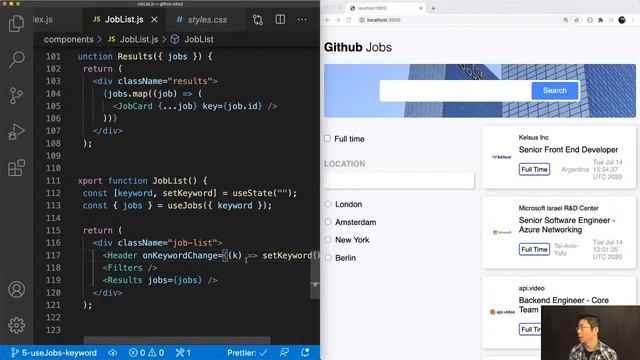Open the browser profile avatar
This screenshot has width=640, height=360.
click(622, 20)
